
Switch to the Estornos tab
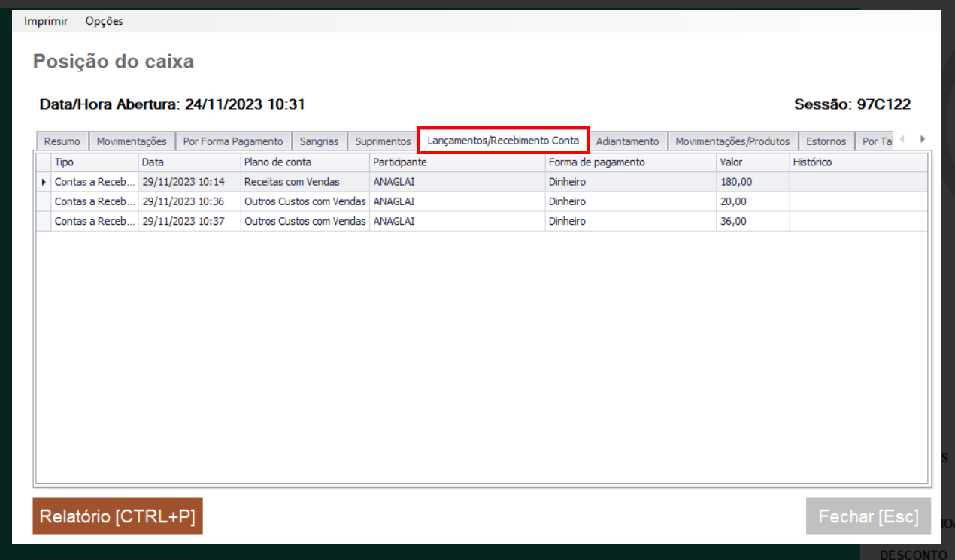point(826,141)
